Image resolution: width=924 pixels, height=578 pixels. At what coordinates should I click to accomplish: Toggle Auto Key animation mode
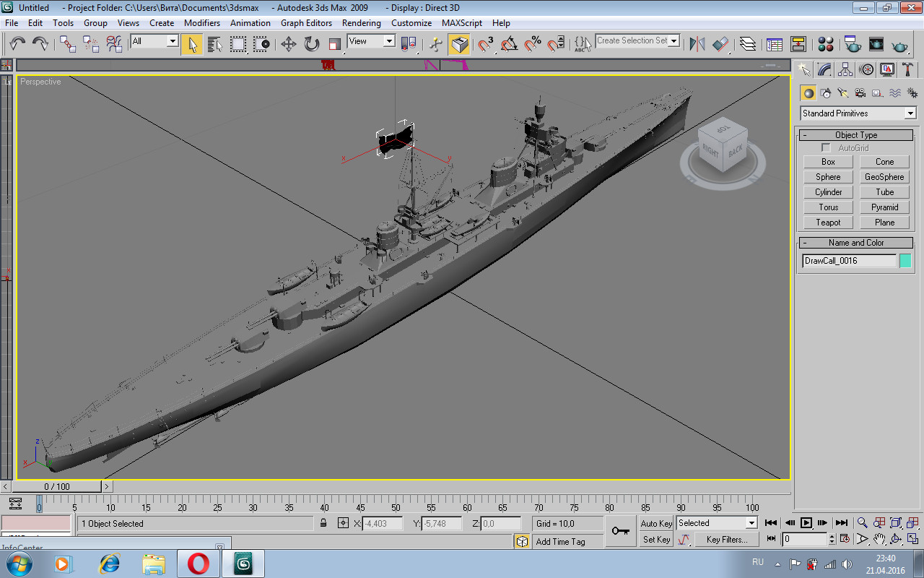(x=656, y=524)
